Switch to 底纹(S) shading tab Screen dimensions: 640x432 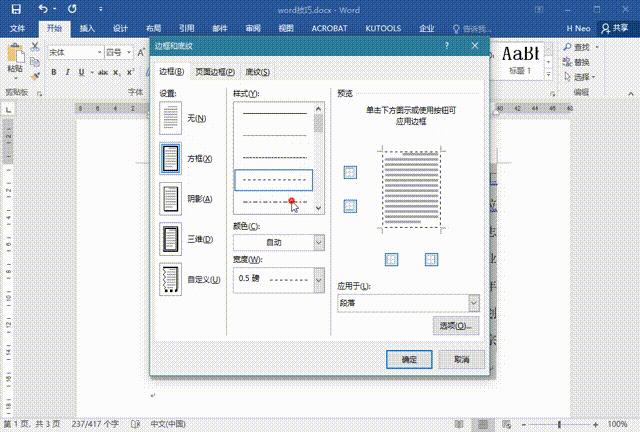pyautogui.click(x=257, y=72)
